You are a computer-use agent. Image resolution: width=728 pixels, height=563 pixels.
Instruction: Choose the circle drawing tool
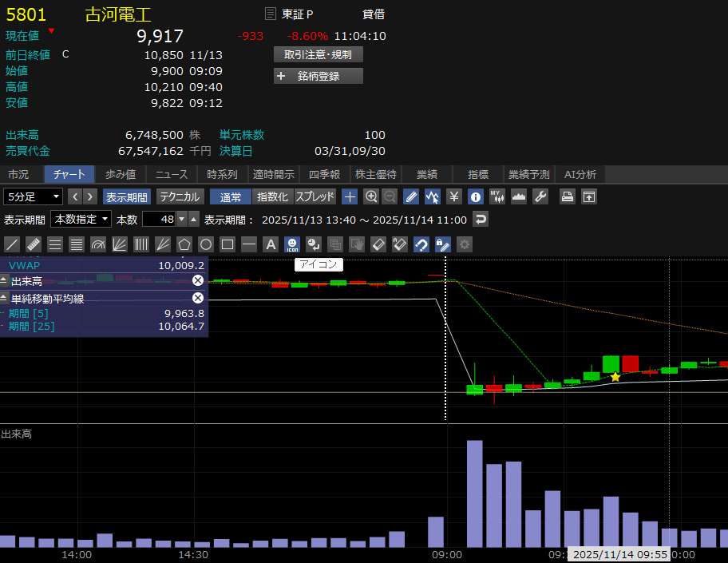206,244
